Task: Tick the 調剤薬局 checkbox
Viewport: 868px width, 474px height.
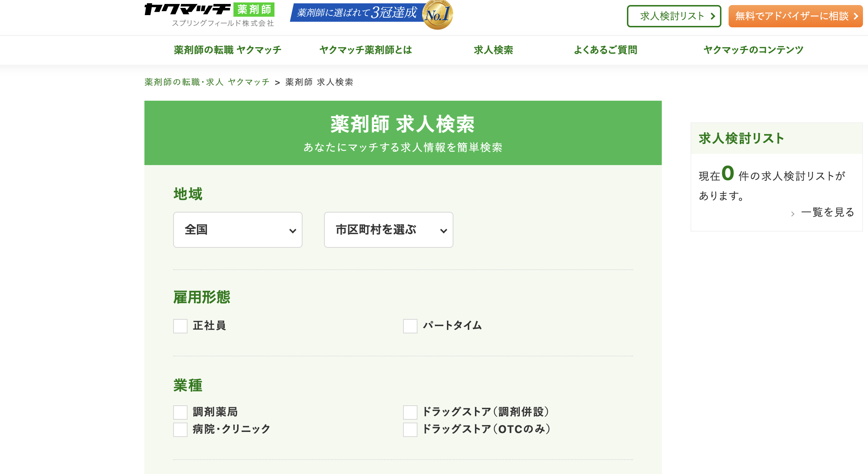Action: (x=180, y=413)
